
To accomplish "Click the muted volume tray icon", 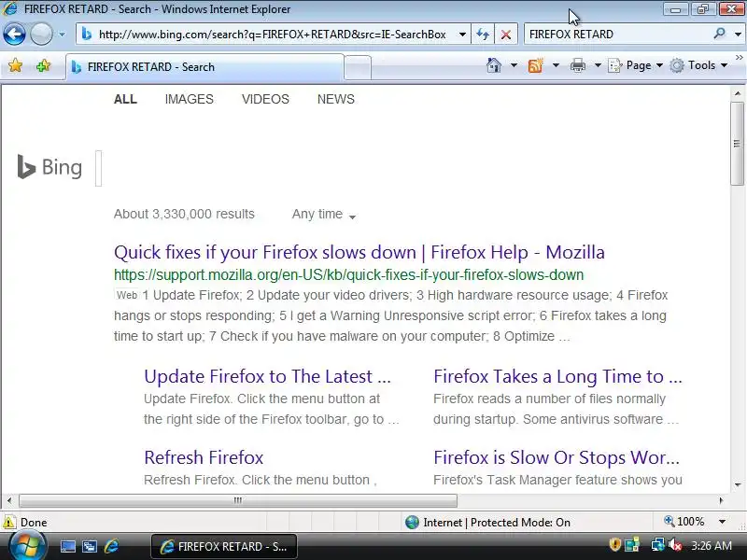I will [x=674, y=544].
